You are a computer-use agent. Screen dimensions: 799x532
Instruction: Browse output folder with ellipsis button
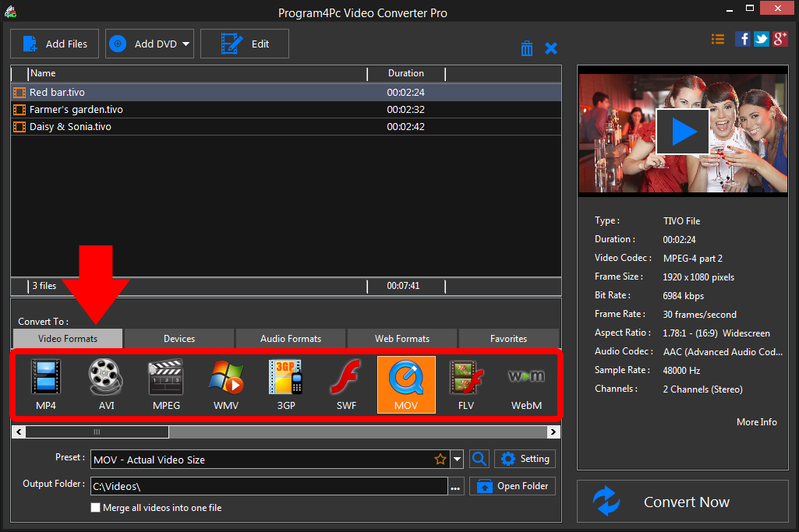point(455,487)
